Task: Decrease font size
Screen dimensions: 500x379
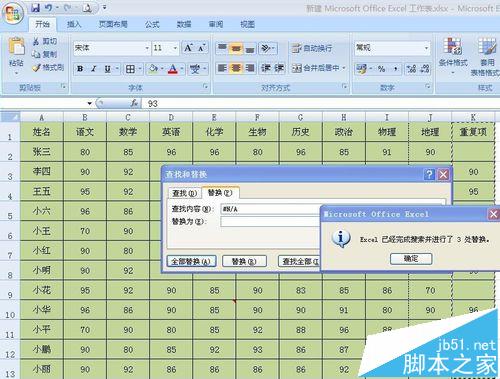Action: click(x=202, y=48)
